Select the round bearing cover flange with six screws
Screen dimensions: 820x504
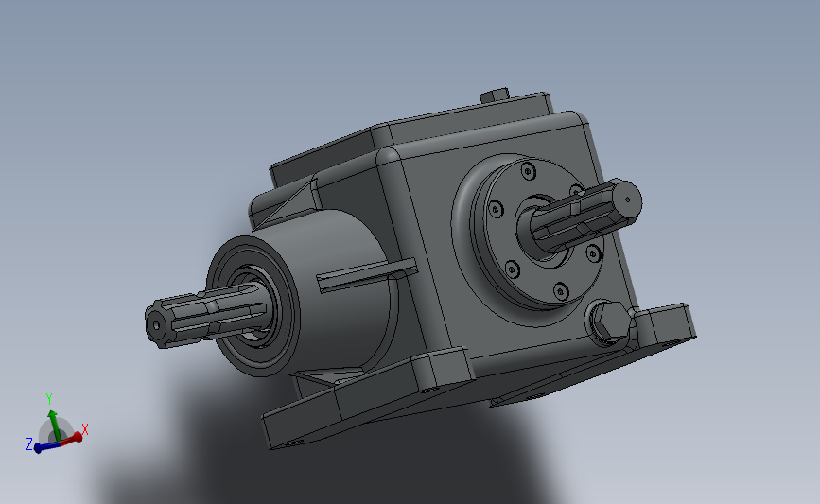[537, 234]
